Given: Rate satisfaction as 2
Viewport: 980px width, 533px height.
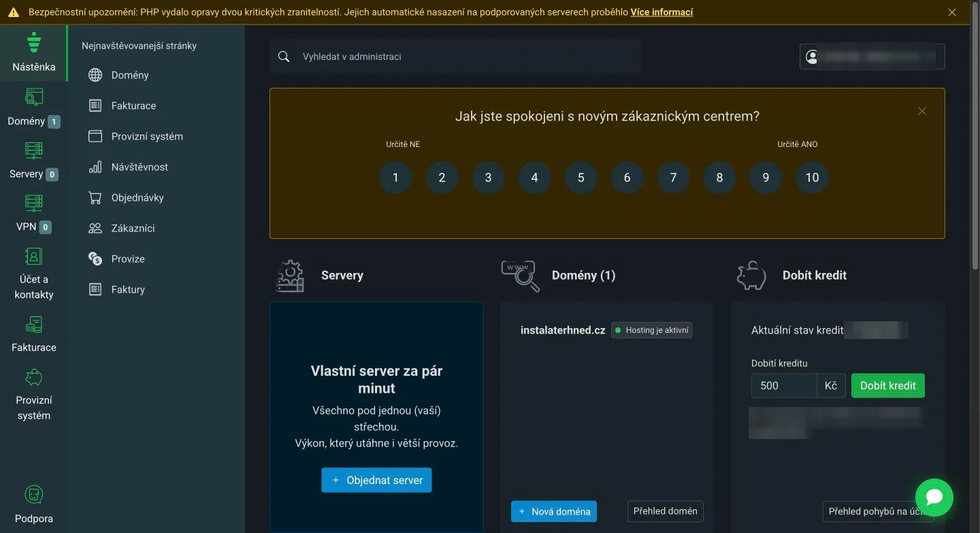Looking at the screenshot, I should click(442, 178).
